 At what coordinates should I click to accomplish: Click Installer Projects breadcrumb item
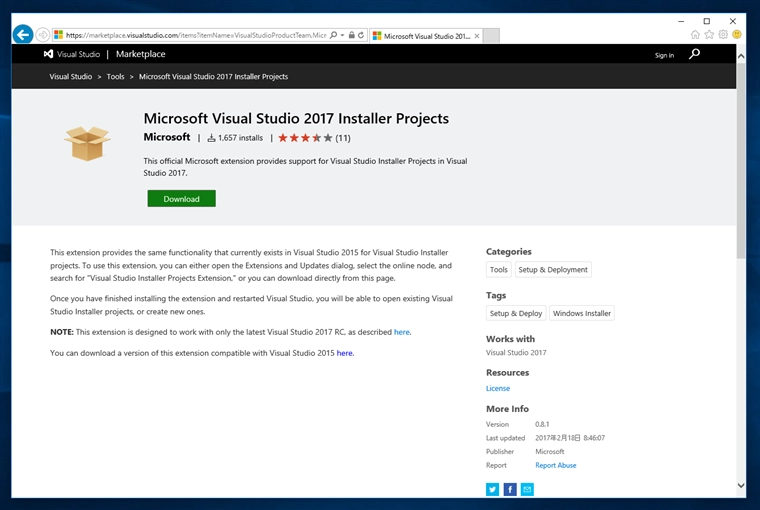pos(213,77)
